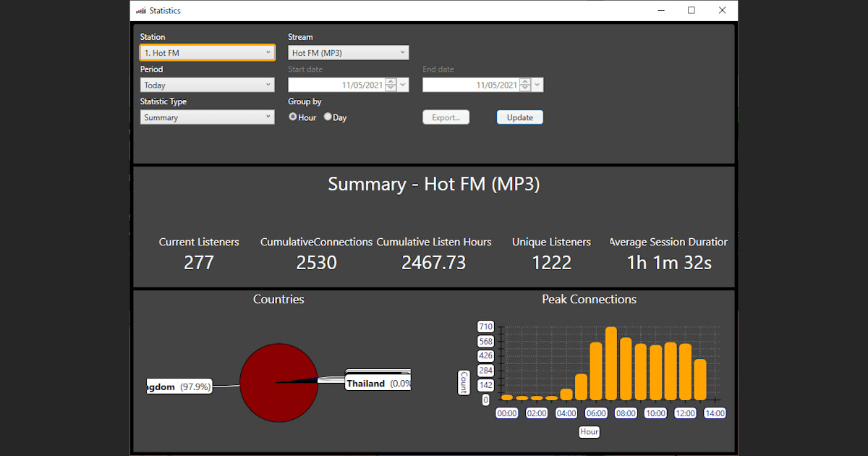This screenshot has height=456, width=868.
Task: Select the Day grouping radio button
Action: (327, 117)
